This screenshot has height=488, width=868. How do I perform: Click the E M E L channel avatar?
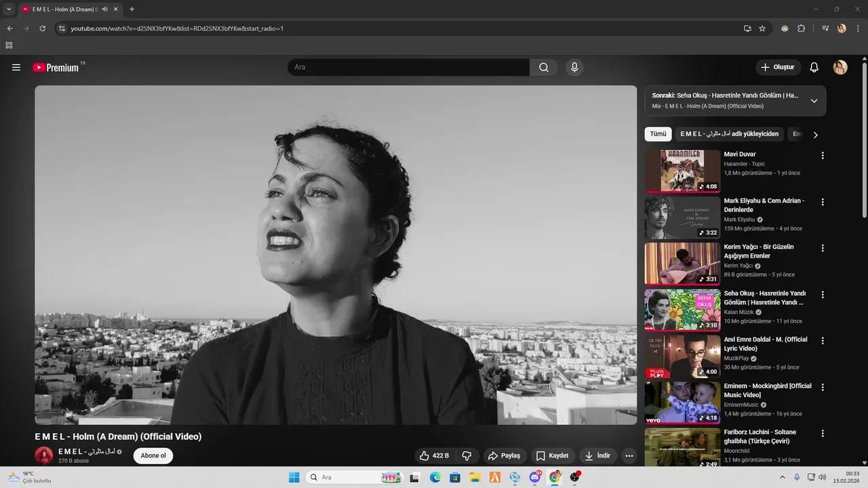coord(44,455)
